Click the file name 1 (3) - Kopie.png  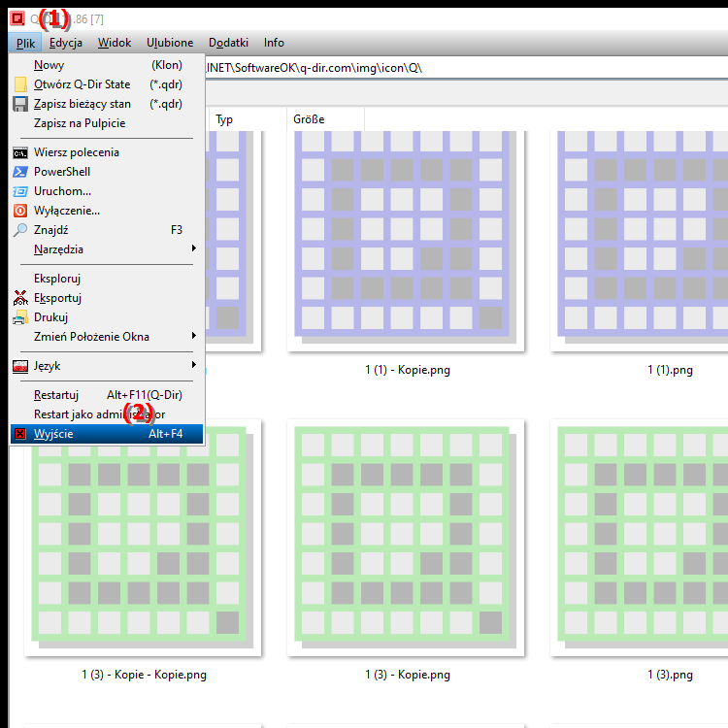point(407,675)
